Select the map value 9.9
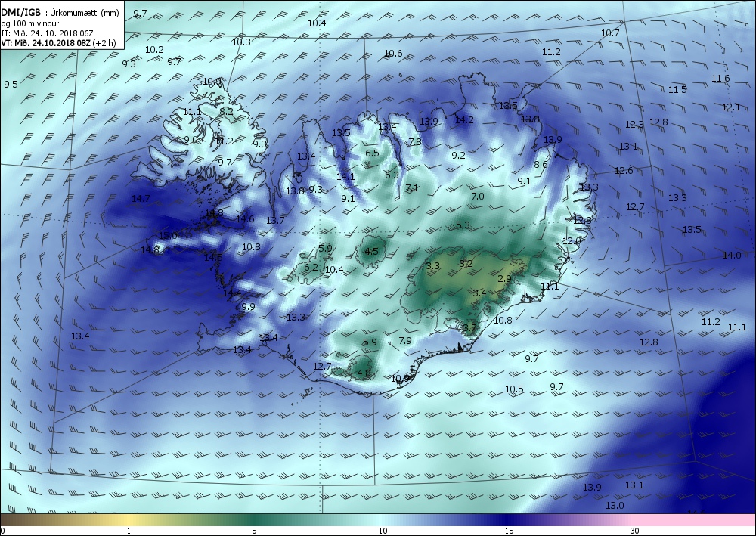The height and width of the screenshot is (536, 756). 248,307
